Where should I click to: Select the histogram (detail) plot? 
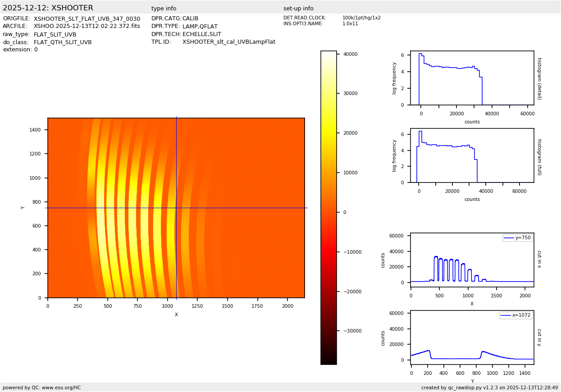point(472,78)
